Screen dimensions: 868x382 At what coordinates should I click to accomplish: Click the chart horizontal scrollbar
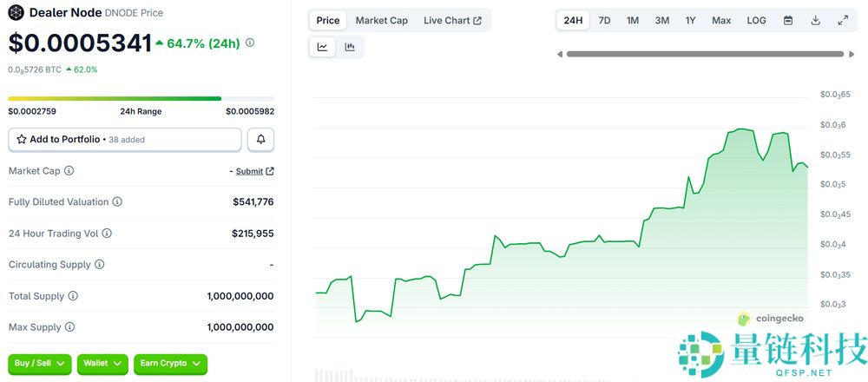click(704, 54)
